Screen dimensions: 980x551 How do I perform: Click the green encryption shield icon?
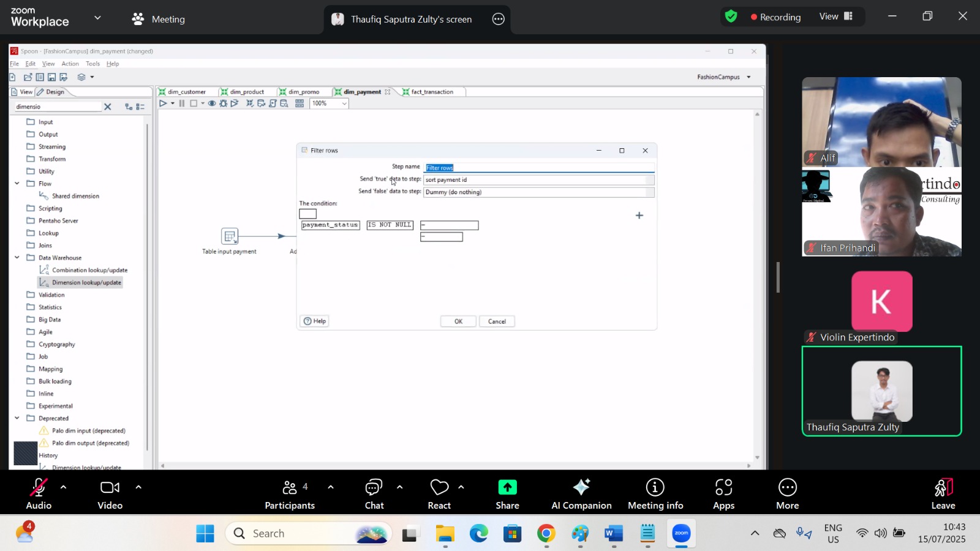point(731,17)
